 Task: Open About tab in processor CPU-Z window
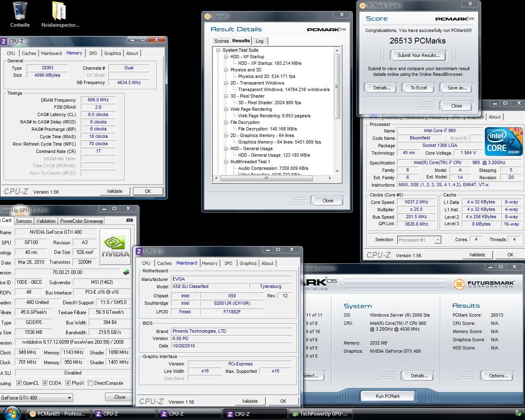point(495,117)
